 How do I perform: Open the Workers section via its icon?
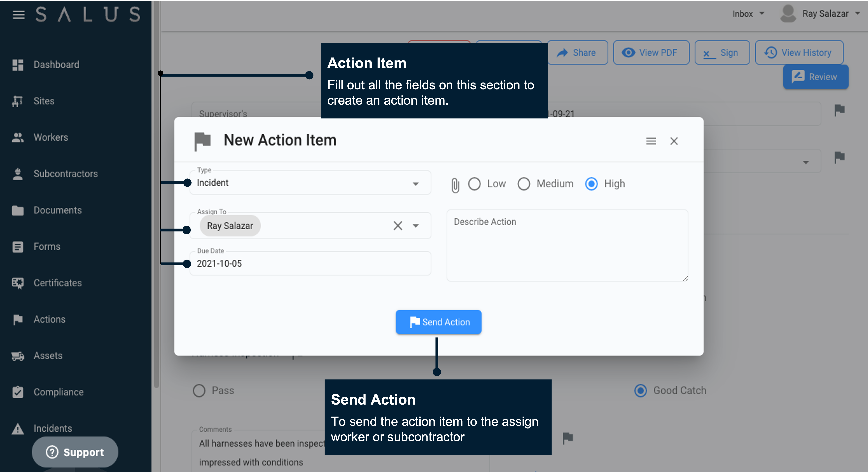(x=18, y=137)
